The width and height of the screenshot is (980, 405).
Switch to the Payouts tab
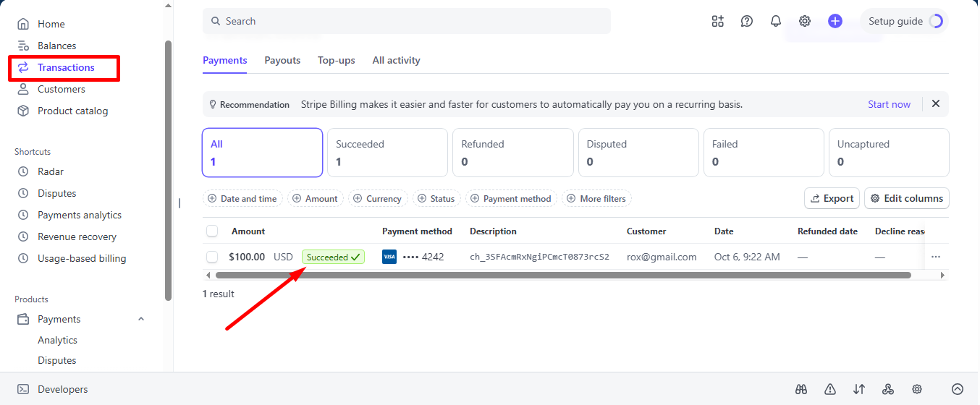pyautogui.click(x=282, y=61)
